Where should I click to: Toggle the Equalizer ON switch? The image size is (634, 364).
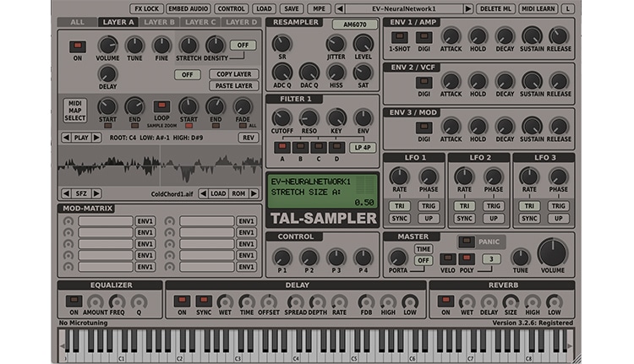click(x=74, y=301)
